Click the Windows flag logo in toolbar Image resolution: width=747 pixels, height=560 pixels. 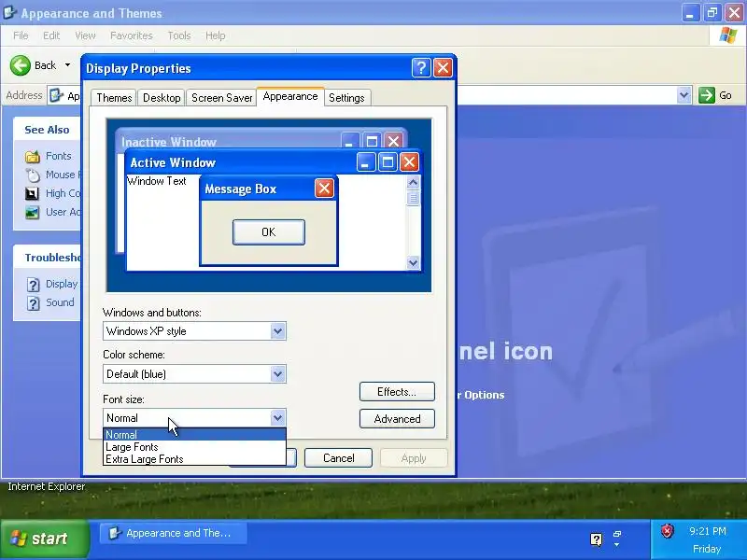point(728,35)
